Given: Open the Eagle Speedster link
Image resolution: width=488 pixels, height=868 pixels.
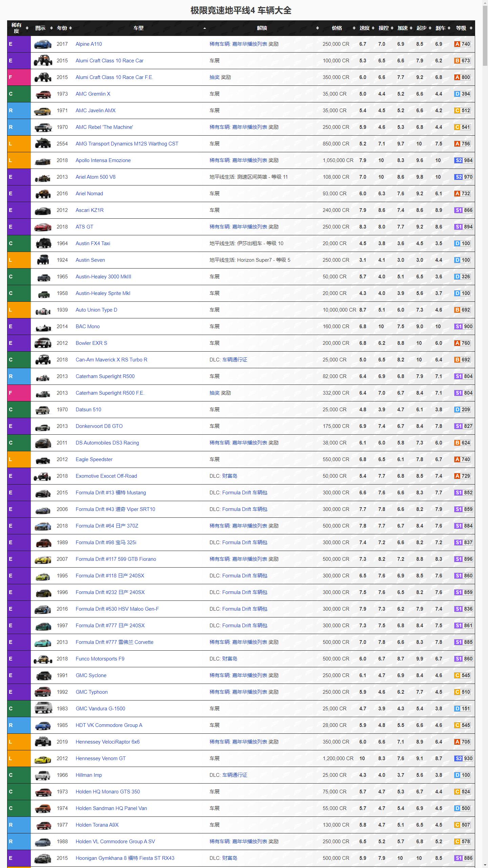Looking at the screenshot, I should tap(94, 459).
